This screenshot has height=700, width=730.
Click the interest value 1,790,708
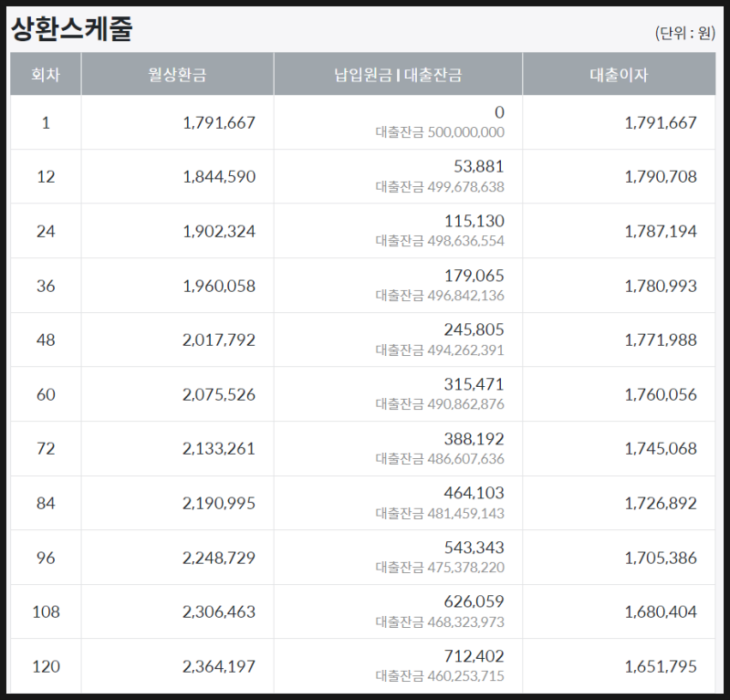click(661, 176)
